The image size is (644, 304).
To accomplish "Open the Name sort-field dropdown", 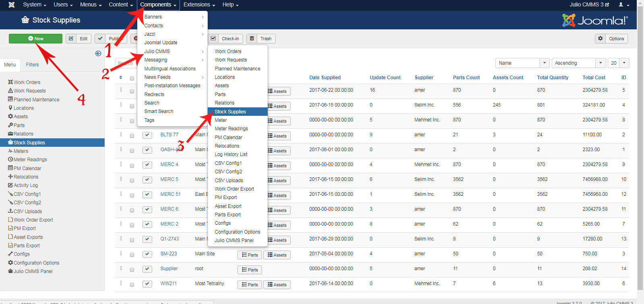I will point(522,63).
